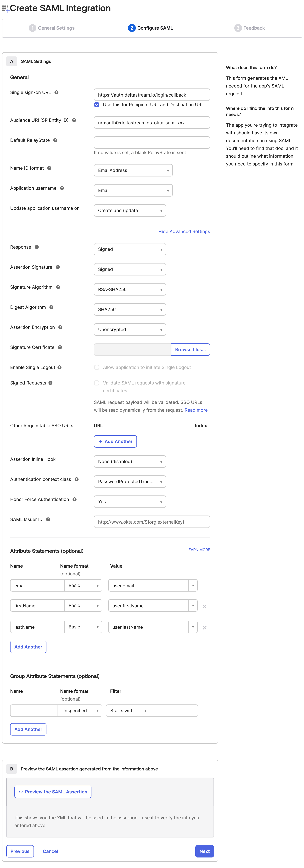Show help tooltip for Default RelayState
Image resolution: width=304 pixels, height=868 pixels.
(x=55, y=140)
